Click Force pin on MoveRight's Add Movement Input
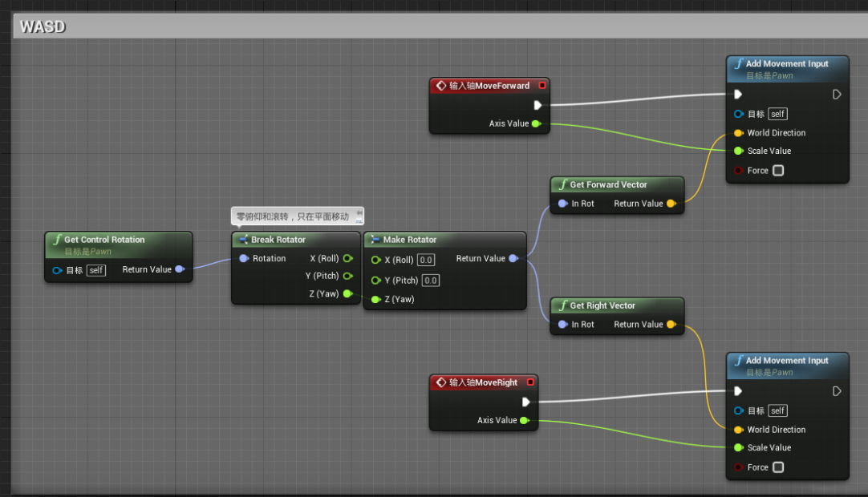This screenshot has height=497, width=868. click(x=739, y=467)
